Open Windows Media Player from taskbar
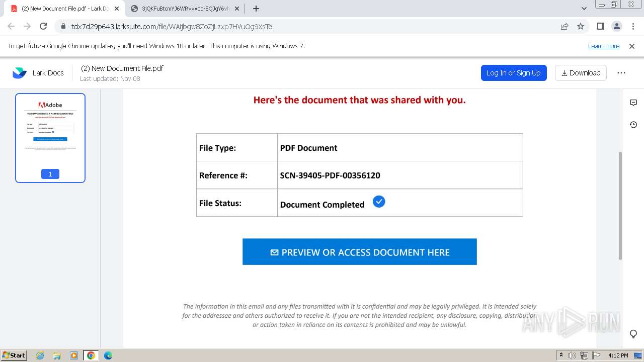The image size is (644, 362). [74, 355]
